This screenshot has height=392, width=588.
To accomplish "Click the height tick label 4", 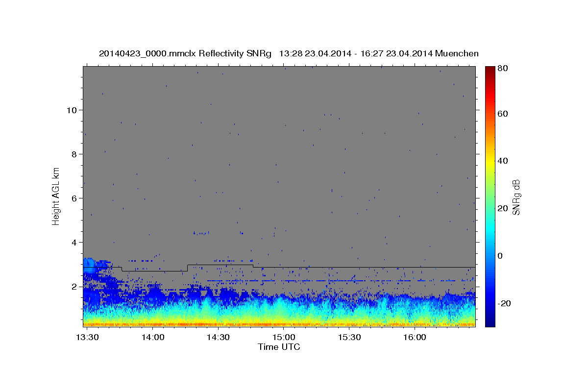I will (74, 243).
